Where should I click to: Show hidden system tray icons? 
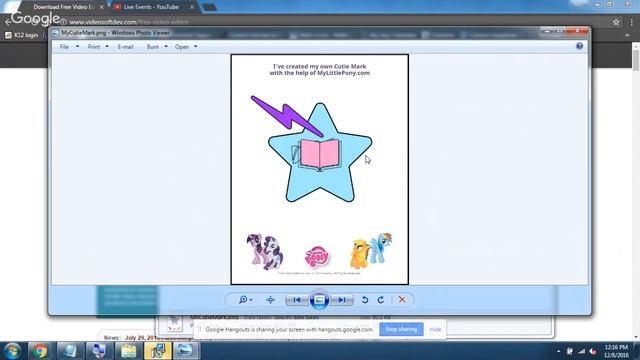click(558, 351)
